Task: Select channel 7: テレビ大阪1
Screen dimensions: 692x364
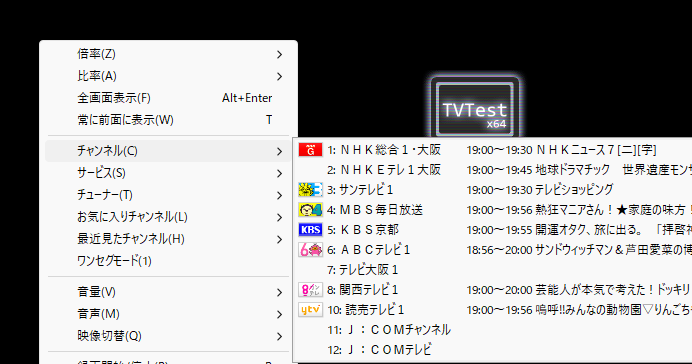Action: pos(493,270)
